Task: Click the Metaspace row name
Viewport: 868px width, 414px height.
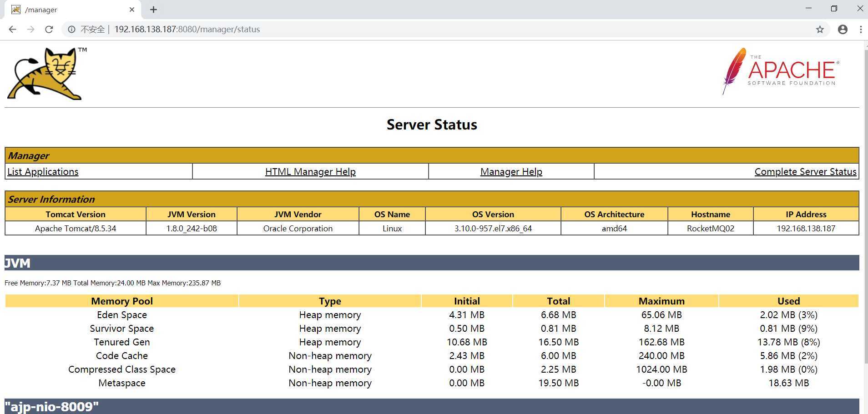Action: tap(122, 383)
